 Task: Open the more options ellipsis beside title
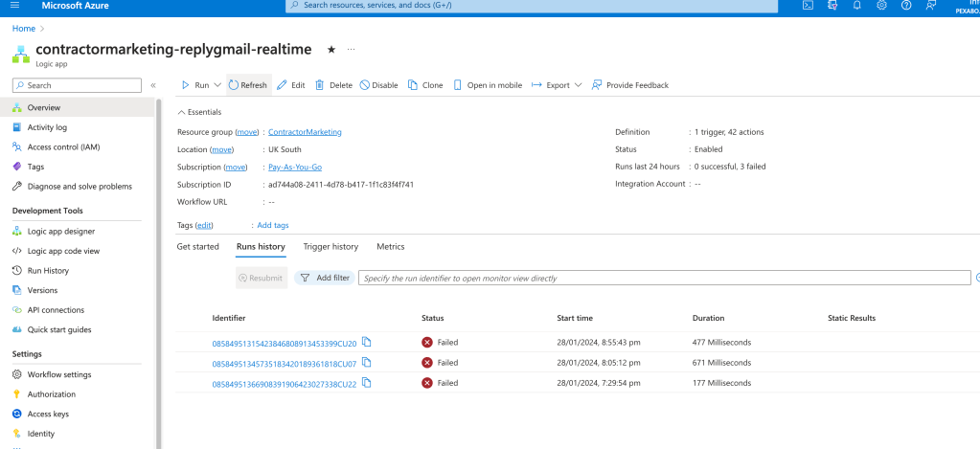tap(352, 50)
